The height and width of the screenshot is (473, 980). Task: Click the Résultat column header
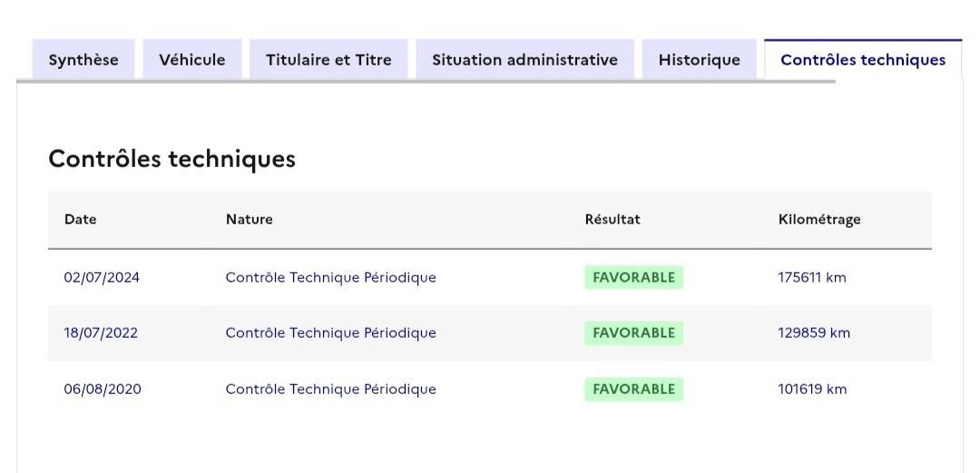point(612,220)
